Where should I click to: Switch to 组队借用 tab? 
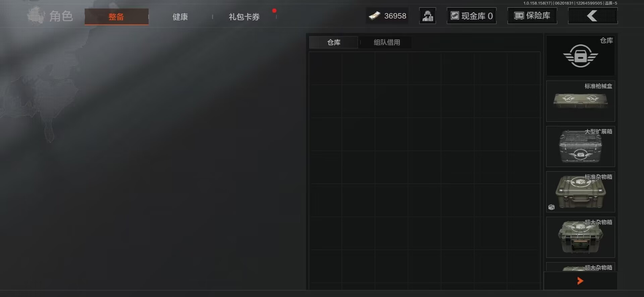click(x=387, y=43)
